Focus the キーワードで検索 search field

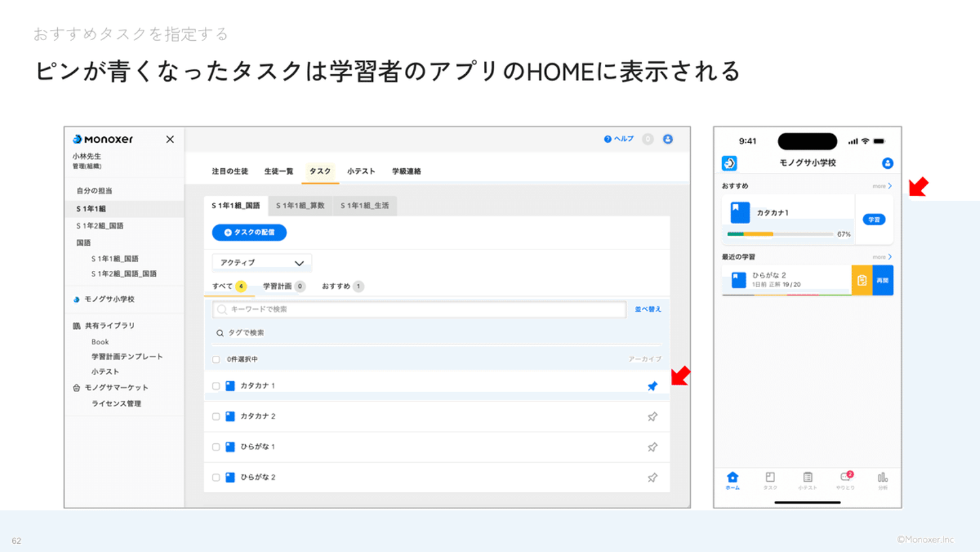[419, 310]
